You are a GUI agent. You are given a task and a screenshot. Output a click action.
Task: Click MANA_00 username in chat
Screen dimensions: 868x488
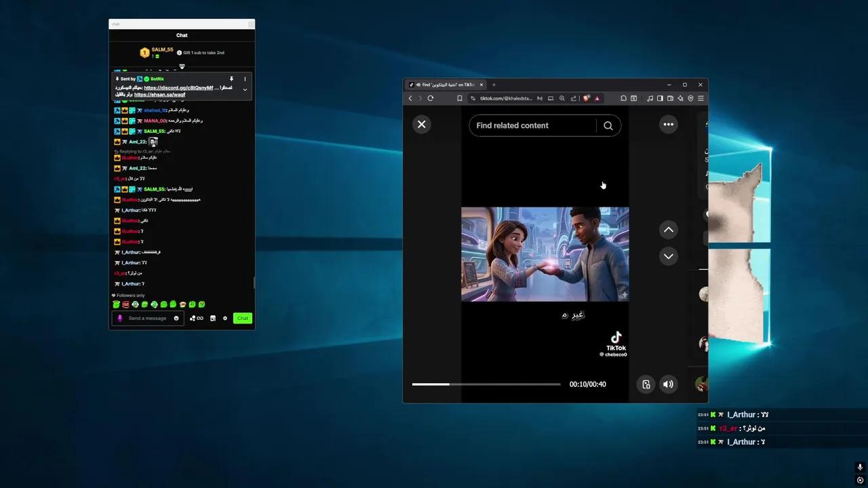coord(155,121)
